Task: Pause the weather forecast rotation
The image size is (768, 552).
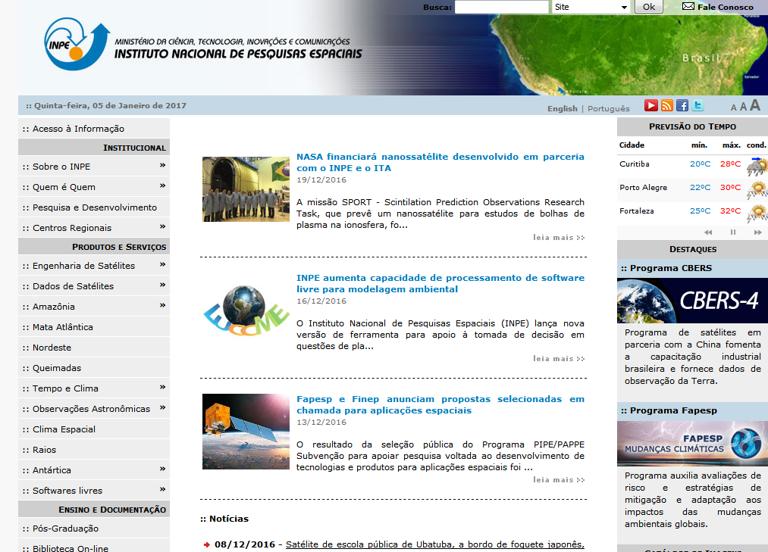Action: pyautogui.click(x=732, y=232)
